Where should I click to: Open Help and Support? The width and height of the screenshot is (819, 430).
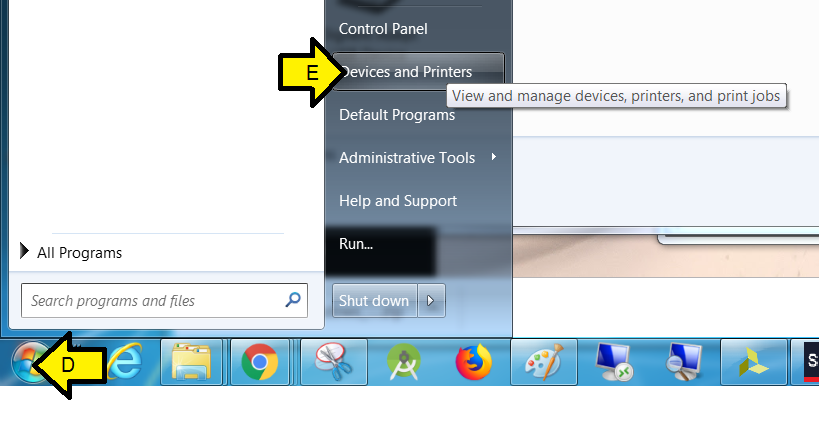click(398, 201)
